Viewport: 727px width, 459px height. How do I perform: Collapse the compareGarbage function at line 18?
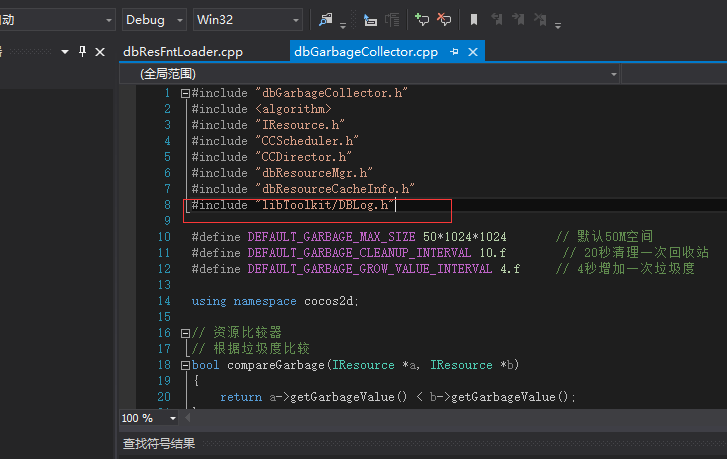click(185, 365)
